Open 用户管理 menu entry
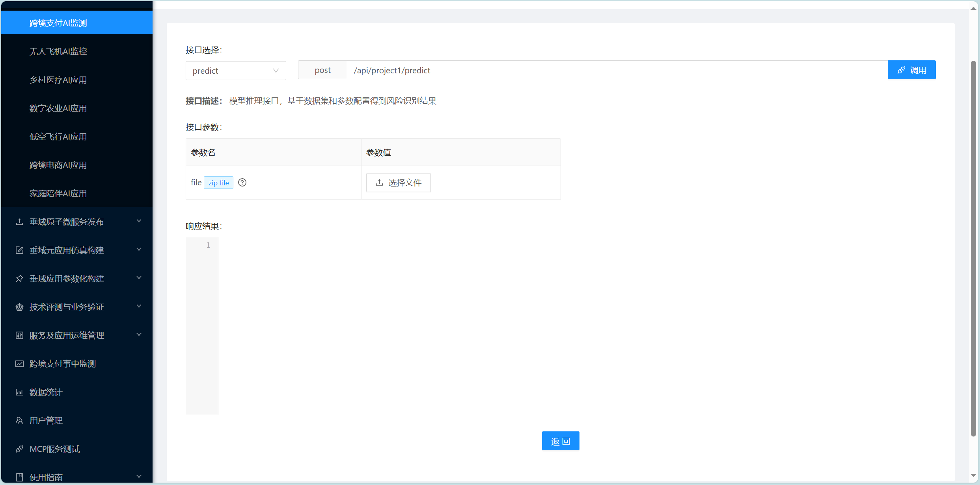Image resolution: width=980 pixels, height=485 pixels. point(77,420)
